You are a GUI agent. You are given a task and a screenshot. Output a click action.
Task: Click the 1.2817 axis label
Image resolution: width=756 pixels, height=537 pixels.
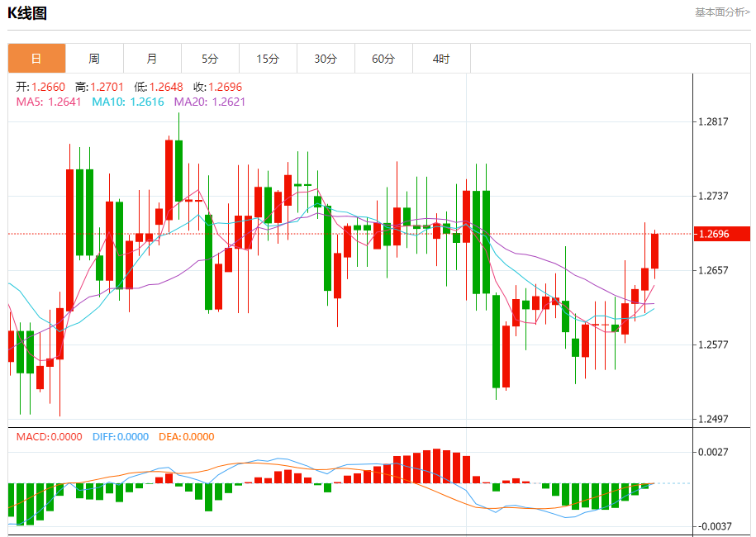[714, 121]
